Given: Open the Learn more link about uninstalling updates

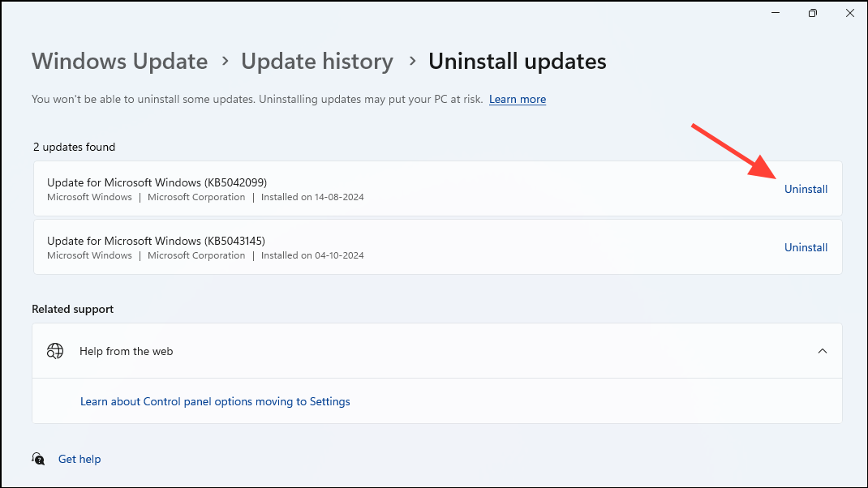Looking at the screenshot, I should 517,99.
